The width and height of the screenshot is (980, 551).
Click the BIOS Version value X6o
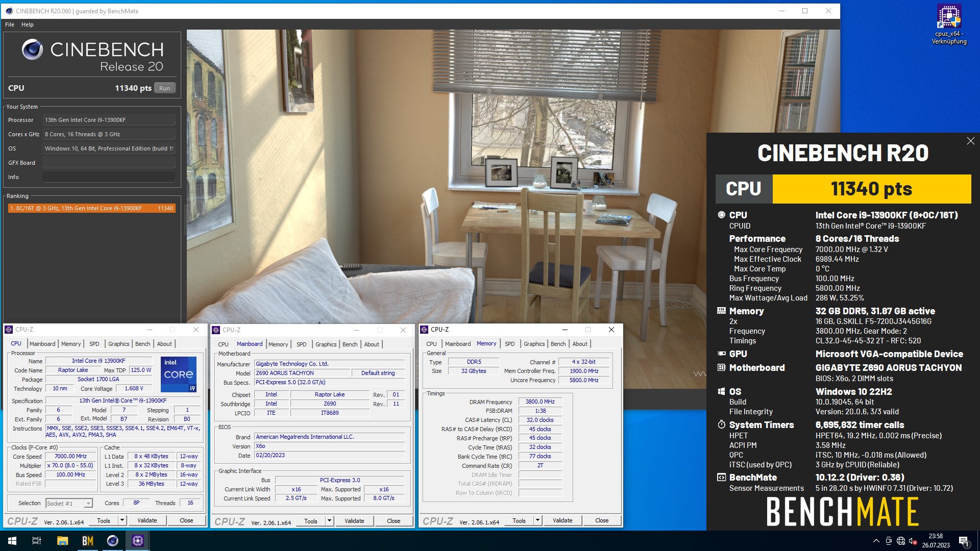click(x=329, y=446)
